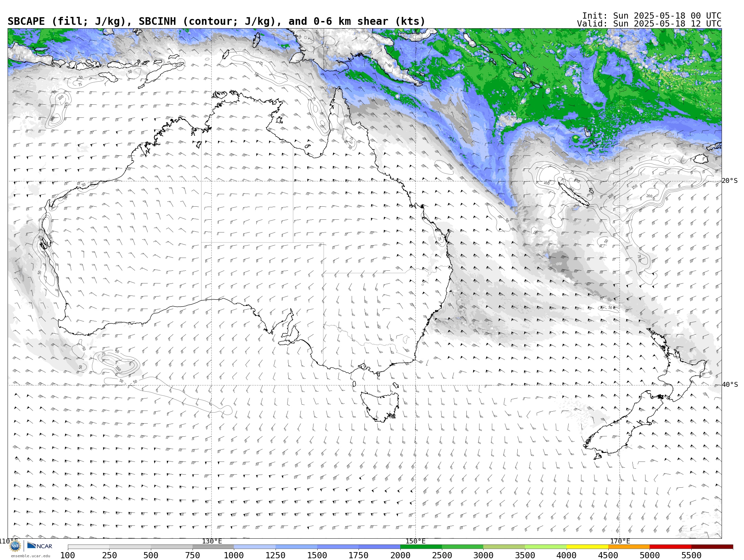Pick the olive green colorbar swatch at 3000
This screenshot has height=560, width=744.
coord(504,547)
